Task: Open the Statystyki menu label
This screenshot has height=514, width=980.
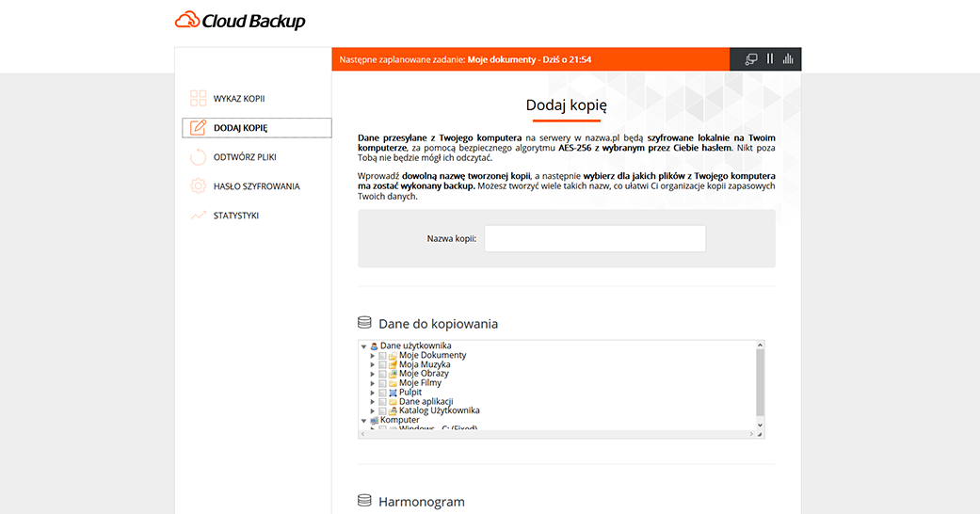Action: click(235, 216)
